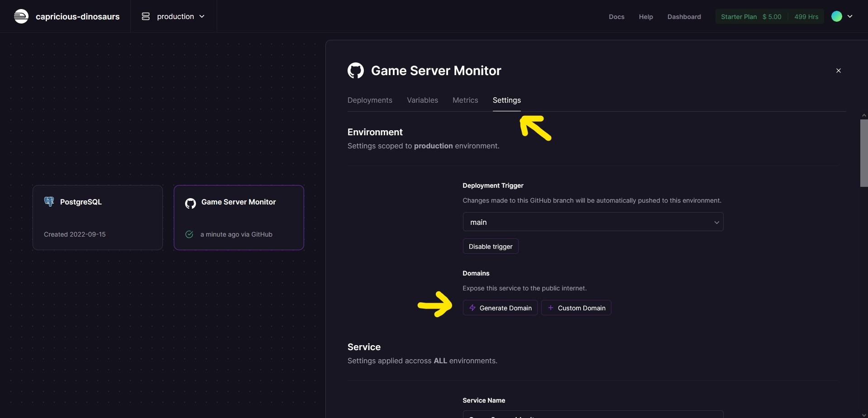Go to the Dashboard link
The width and height of the screenshot is (868, 418).
click(684, 17)
